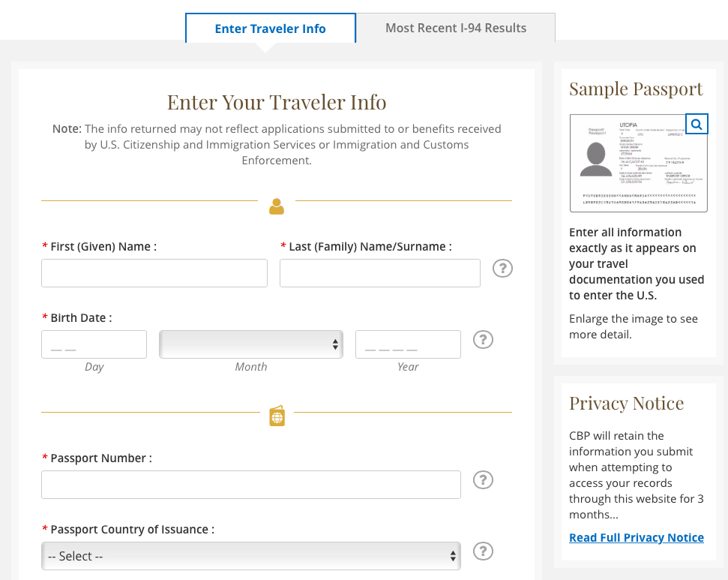The height and width of the screenshot is (580, 728).
Task: Click the gold passport globe icon
Action: tap(277, 416)
